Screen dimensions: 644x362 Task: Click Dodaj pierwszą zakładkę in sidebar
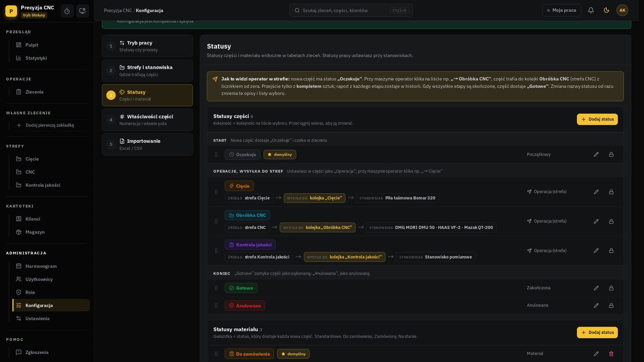click(x=50, y=125)
